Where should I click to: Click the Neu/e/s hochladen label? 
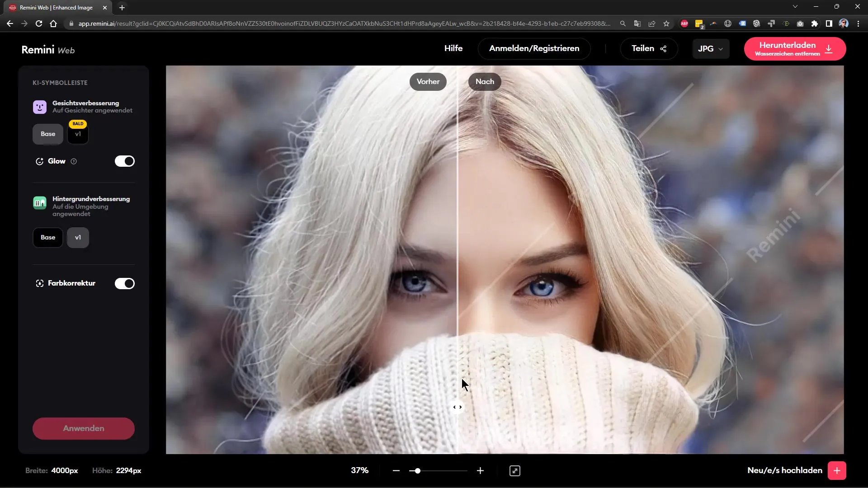click(x=785, y=470)
